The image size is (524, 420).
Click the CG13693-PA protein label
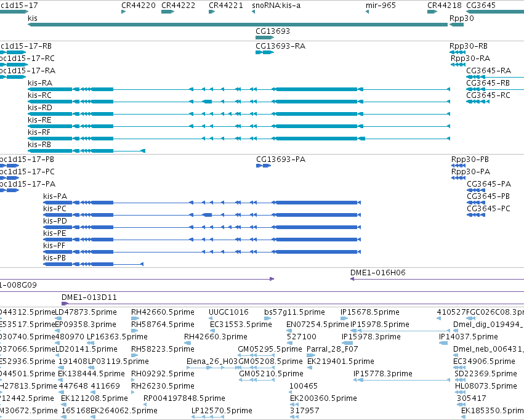pyautogui.click(x=281, y=159)
